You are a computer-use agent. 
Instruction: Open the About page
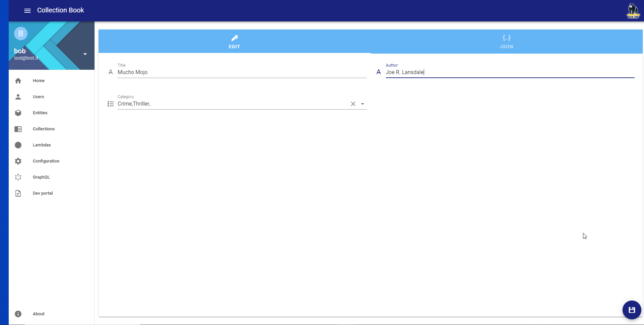[x=52, y=314]
